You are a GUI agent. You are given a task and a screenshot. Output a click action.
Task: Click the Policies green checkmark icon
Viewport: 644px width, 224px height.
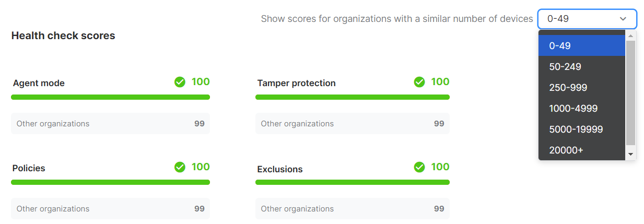point(180,167)
